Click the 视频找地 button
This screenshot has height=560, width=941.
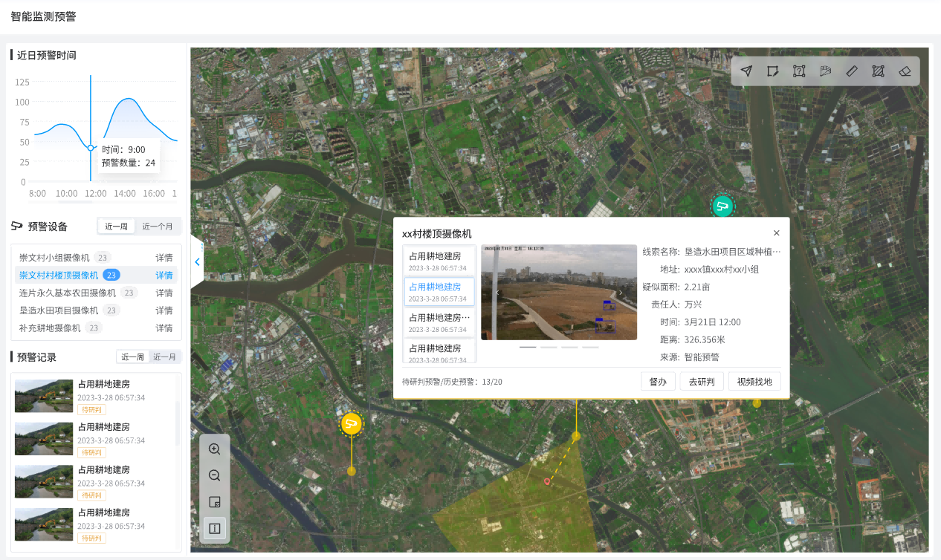[x=754, y=382]
